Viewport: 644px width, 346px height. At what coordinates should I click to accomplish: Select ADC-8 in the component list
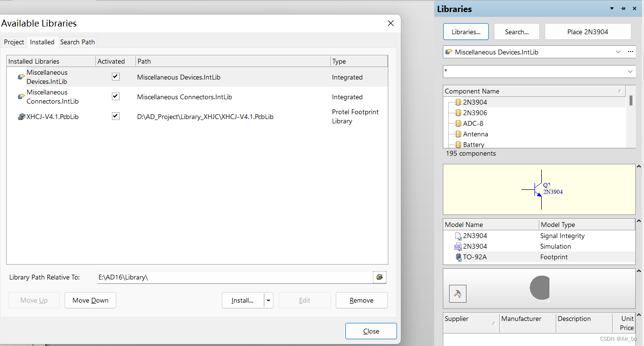[x=473, y=123]
